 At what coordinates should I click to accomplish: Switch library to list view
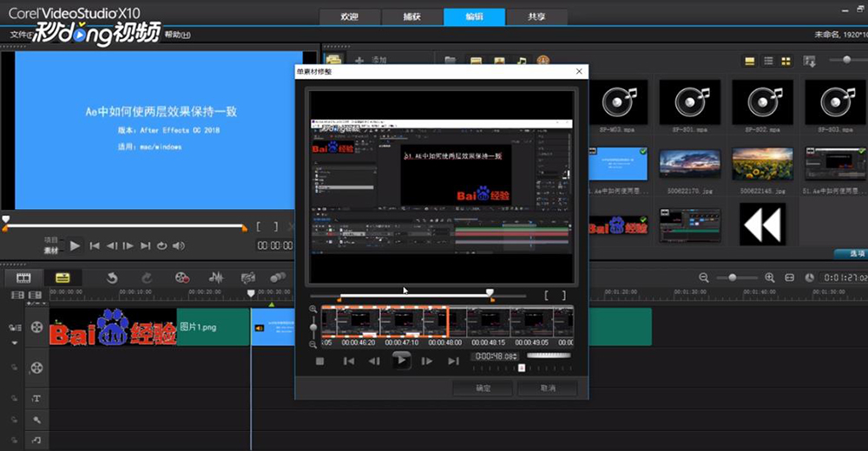point(768,61)
